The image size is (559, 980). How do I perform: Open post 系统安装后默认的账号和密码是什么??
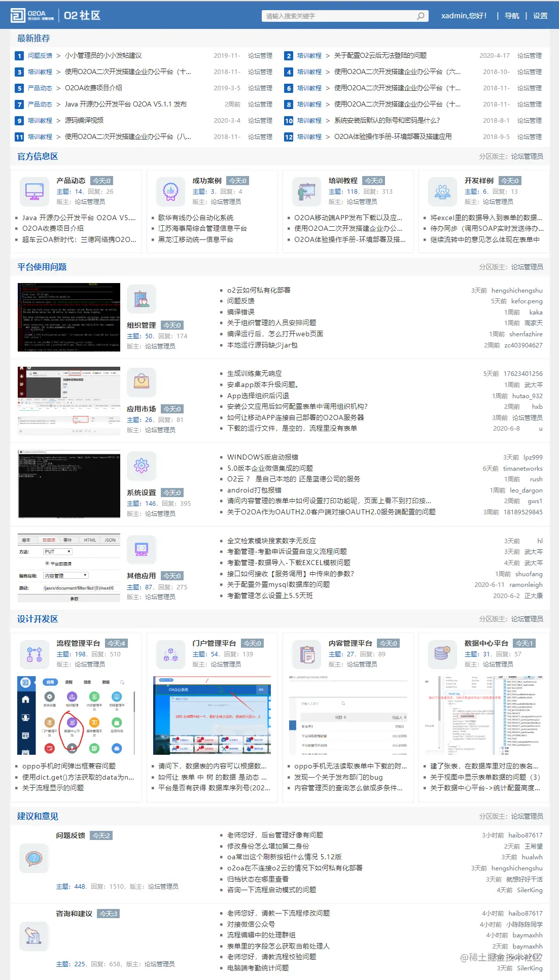tap(387, 121)
